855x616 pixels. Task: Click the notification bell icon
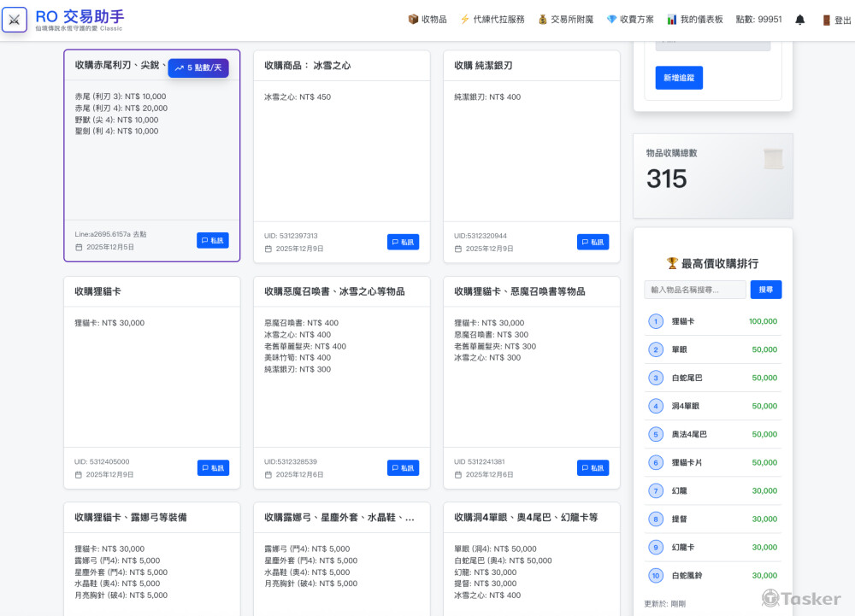800,20
